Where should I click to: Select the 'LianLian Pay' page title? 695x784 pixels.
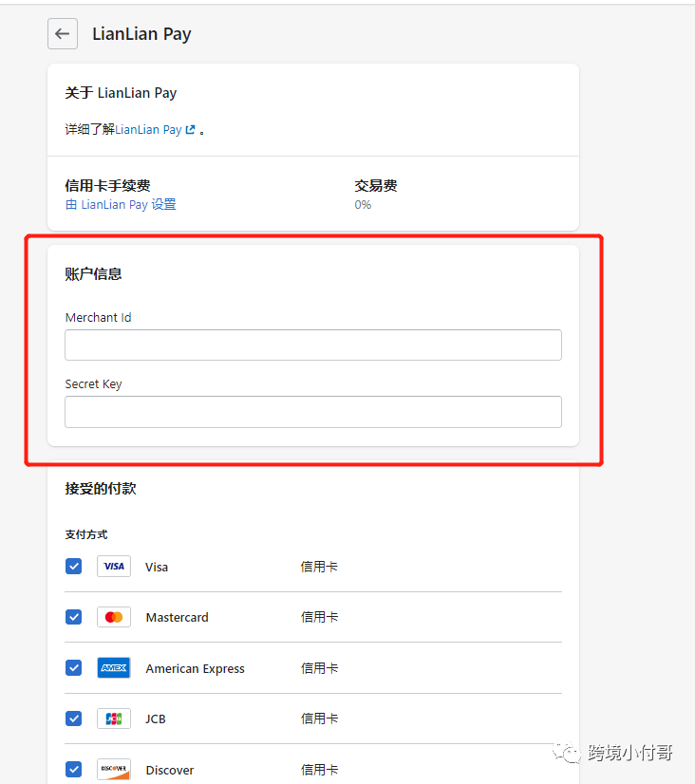[x=141, y=34]
